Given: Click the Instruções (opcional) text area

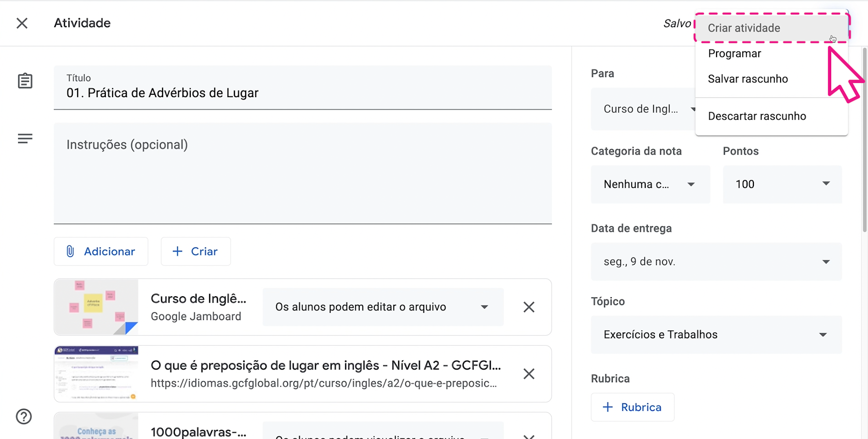Looking at the screenshot, I should [x=303, y=173].
